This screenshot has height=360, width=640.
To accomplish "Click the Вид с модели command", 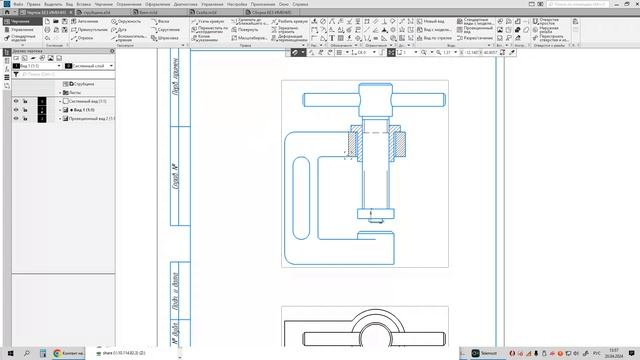I will [x=434, y=30].
